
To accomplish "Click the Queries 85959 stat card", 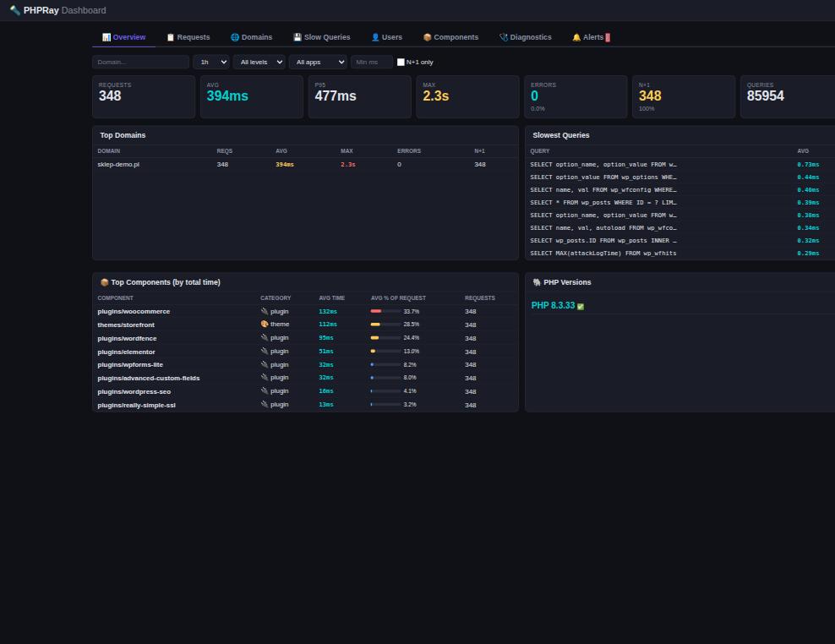I will pyautogui.click(x=789, y=97).
